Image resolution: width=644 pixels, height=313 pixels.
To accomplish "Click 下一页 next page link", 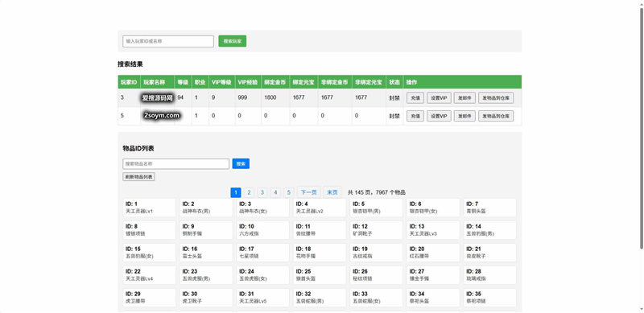I will point(308,192).
